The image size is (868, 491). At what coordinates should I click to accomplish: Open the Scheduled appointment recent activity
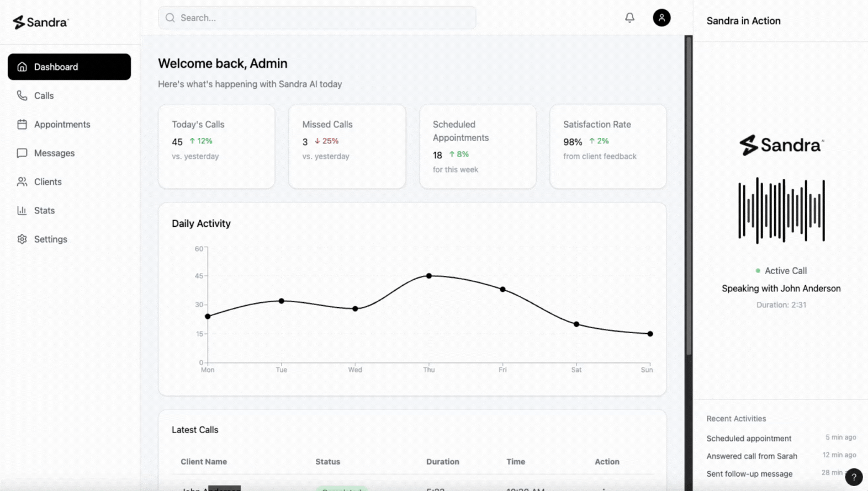(749, 439)
